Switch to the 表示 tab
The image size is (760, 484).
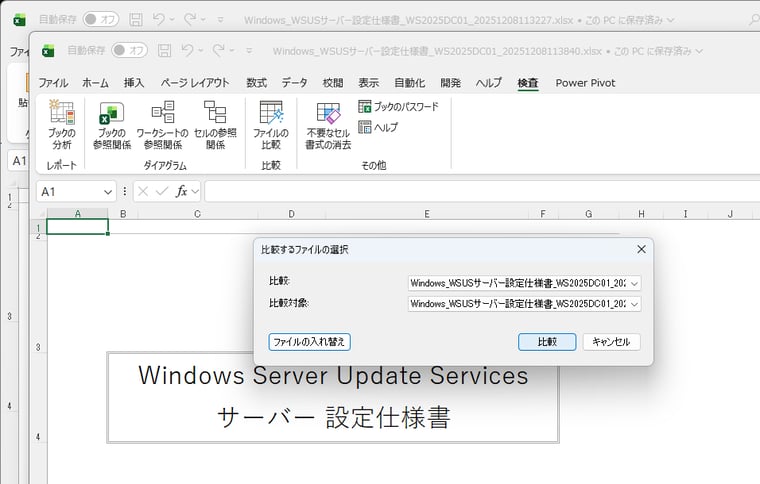[x=368, y=83]
